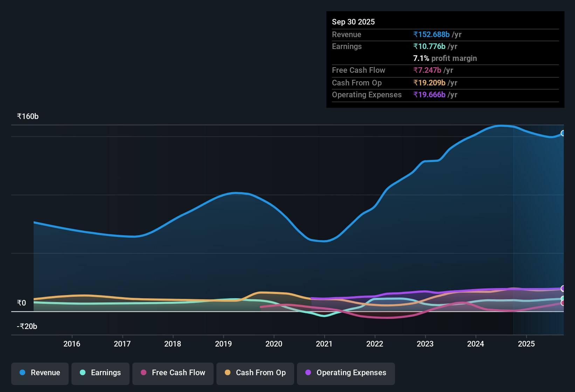Select the Operating Expenses endpoint marker on the chart
The image size is (575, 392).
click(x=563, y=289)
